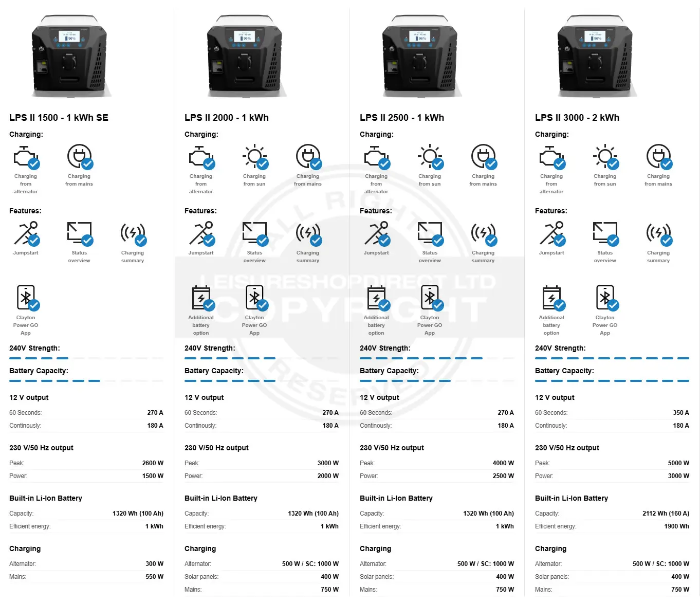Viewport: 700px width, 604px height.
Task: Click Clayton Power GO App icon under LPS II 1500
Action: tap(26, 299)
